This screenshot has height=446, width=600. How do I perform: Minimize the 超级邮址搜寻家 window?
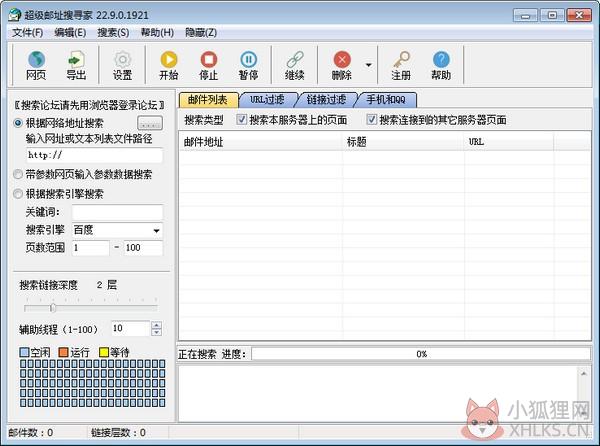tap(525, 16)
